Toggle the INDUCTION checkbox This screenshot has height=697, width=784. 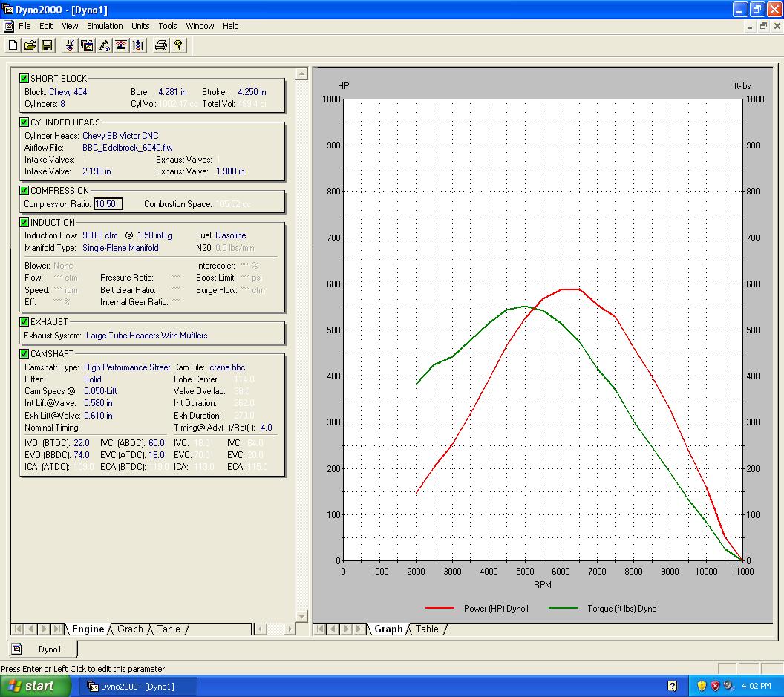pyautogui.click(x=24, y=223)
